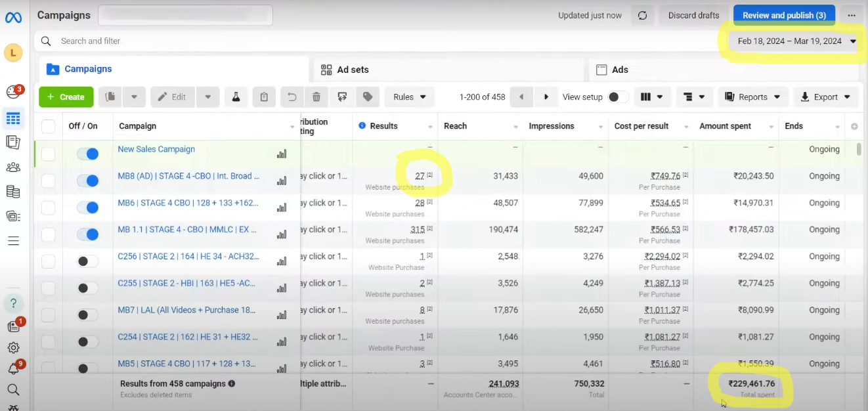The image size is (868, 411).
Task: Click the Edit button
Action: click(173, 97)
